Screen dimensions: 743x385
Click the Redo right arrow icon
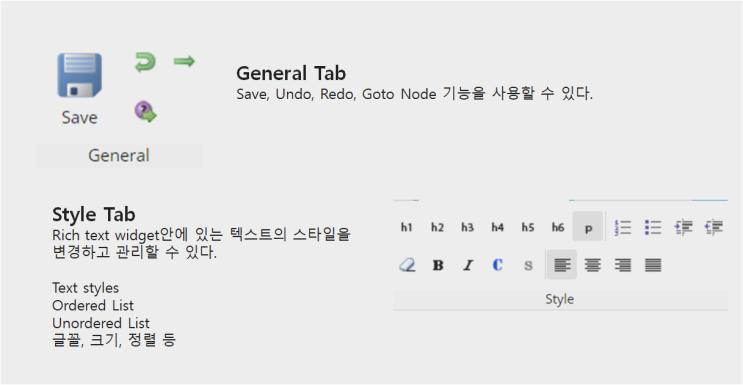tap(184, 61)
